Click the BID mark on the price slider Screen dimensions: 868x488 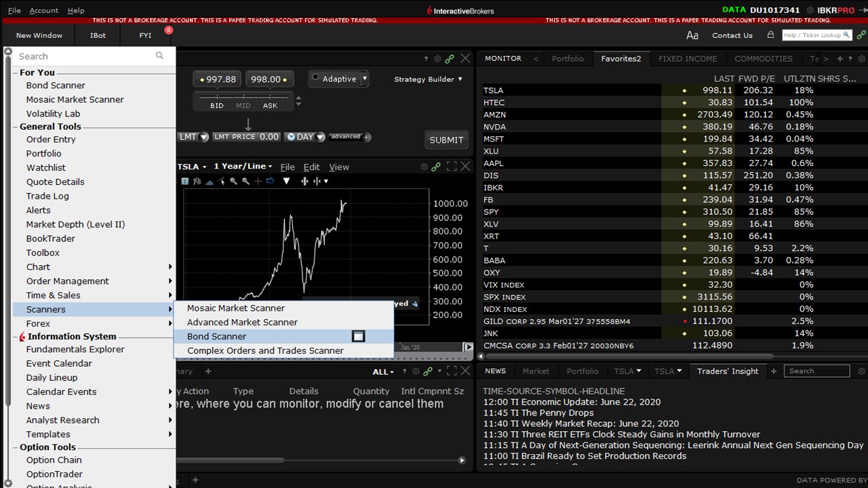(x=217, y=106)
